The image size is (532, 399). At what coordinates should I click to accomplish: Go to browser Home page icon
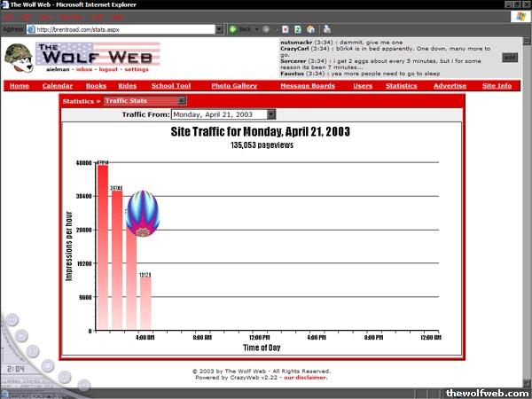tap(309, 28)
